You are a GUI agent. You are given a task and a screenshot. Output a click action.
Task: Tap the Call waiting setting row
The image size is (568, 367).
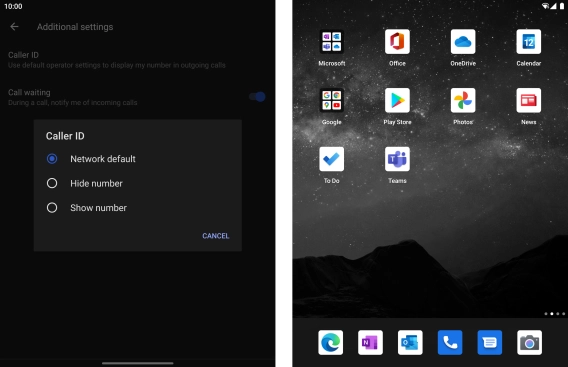[137, 97]
